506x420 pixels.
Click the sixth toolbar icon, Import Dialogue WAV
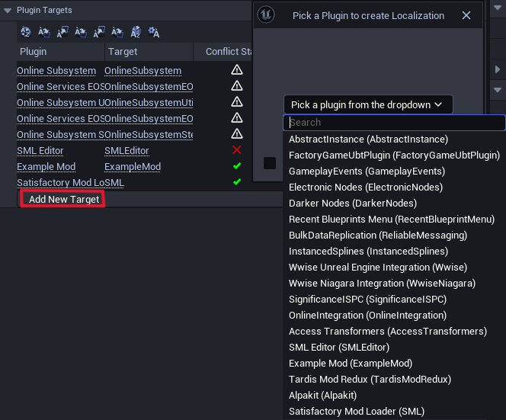tap(117, 32)
